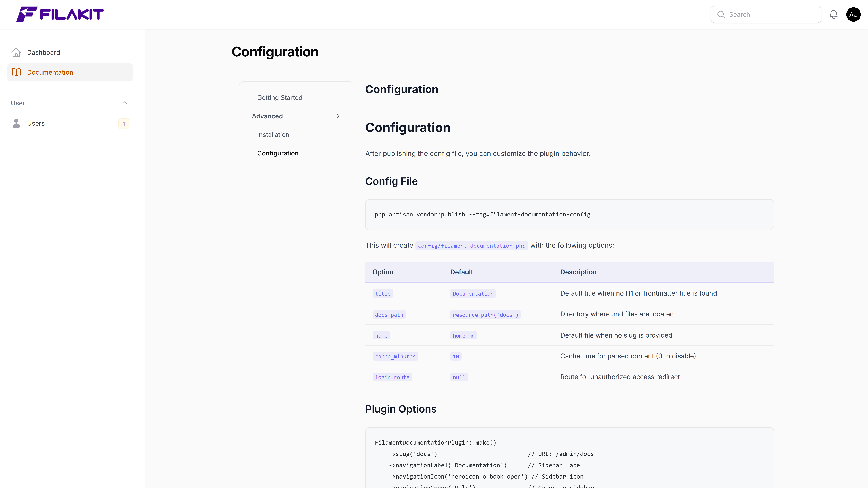Click the docs_path option cell

(389, 315)
